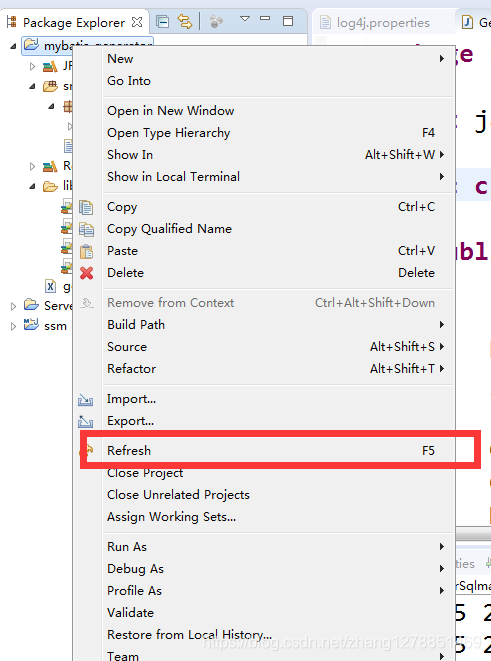Click the Copy Qualified Name icon

click(x=86, y=229)
